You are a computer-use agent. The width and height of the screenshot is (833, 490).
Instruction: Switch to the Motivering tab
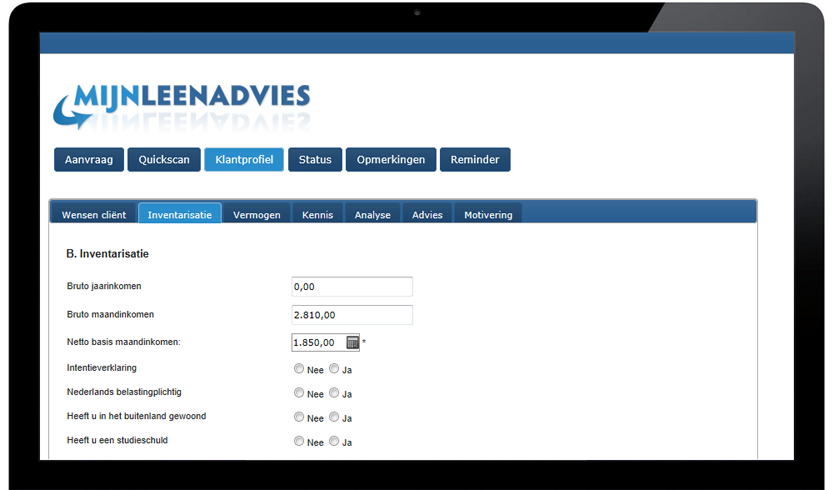point(488,214)
